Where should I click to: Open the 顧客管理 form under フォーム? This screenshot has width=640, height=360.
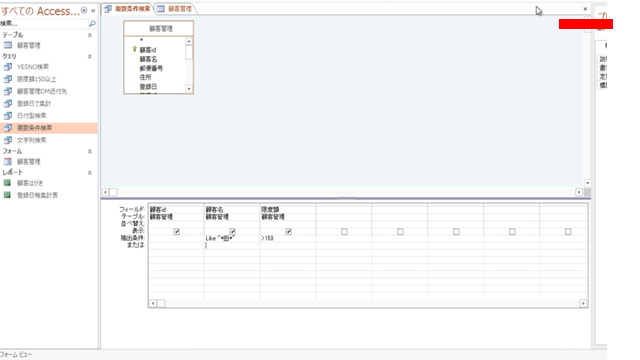point(29,162)
